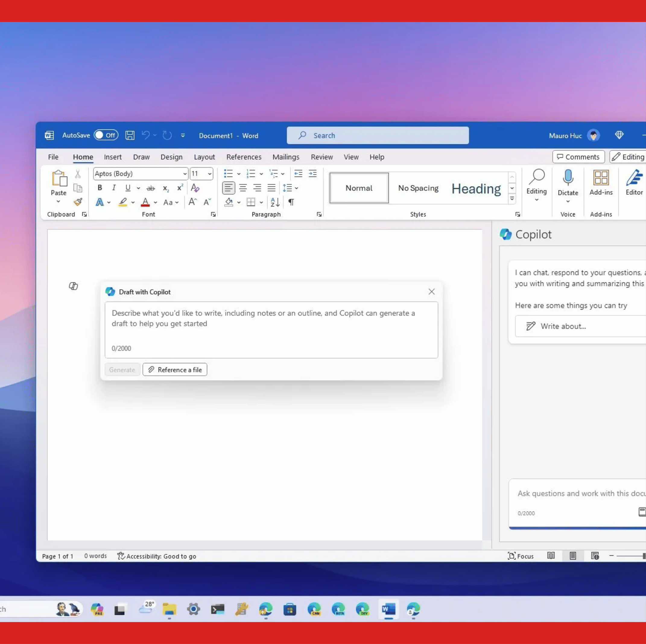Open the Comments button
The height and width of the screenshot is (644, 646).
(578, 157)
